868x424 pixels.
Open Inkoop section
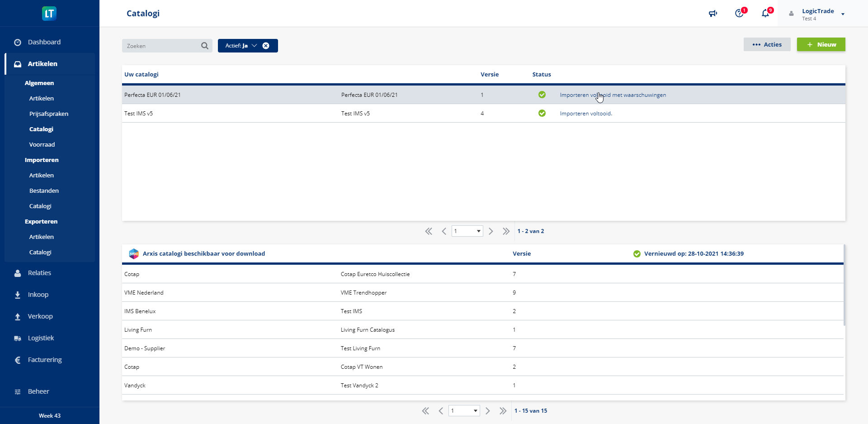(x=38, y=295)
